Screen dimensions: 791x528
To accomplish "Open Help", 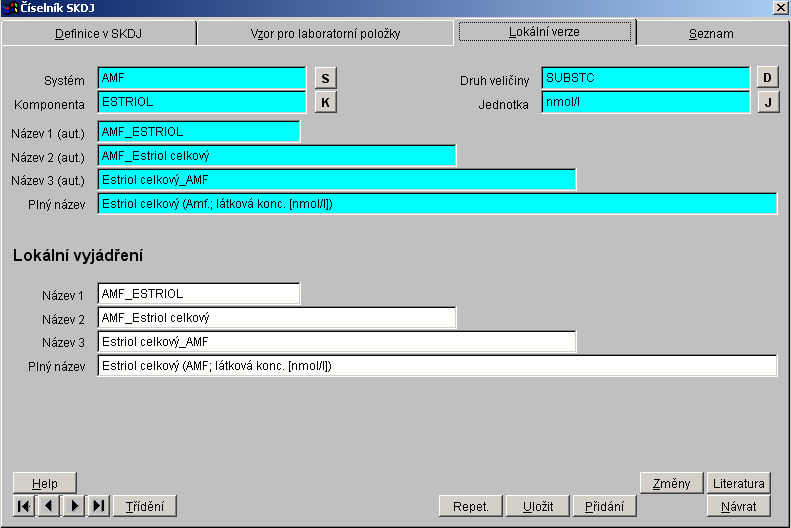I will pos(45,483).
